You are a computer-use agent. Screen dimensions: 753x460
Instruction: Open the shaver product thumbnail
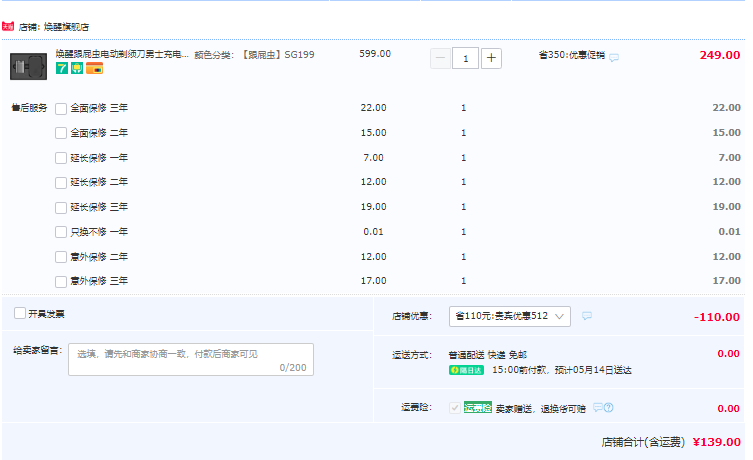coord(28,66)
